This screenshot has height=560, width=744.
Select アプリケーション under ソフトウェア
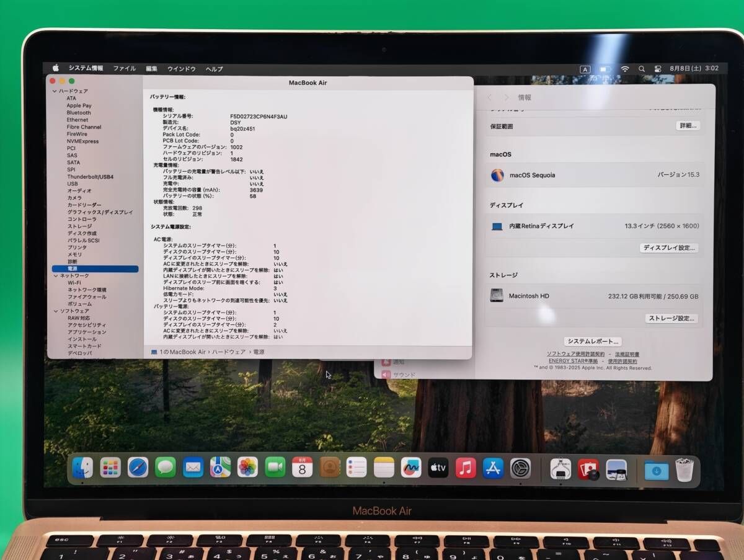click(x=87, y=332)
